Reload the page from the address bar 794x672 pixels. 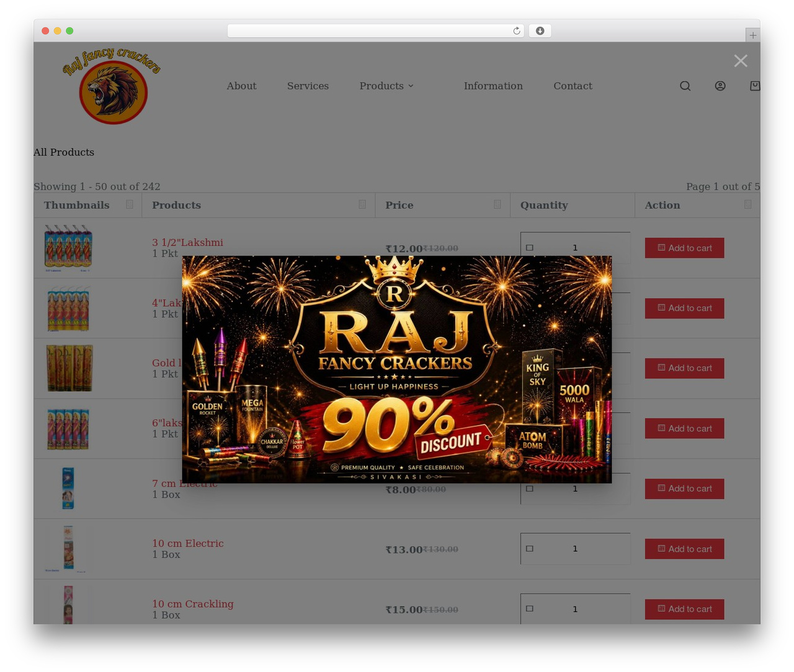click(516, 31)
